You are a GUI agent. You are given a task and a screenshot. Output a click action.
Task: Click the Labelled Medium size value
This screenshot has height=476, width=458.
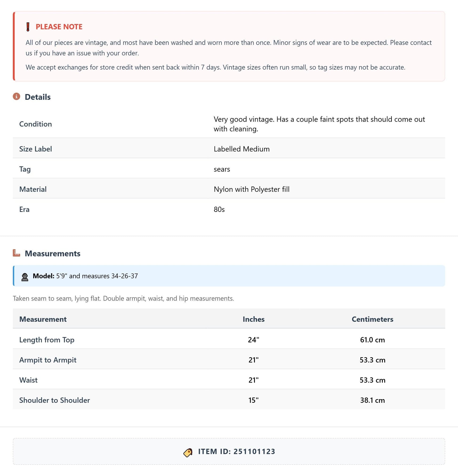click(x=242, y=149)
